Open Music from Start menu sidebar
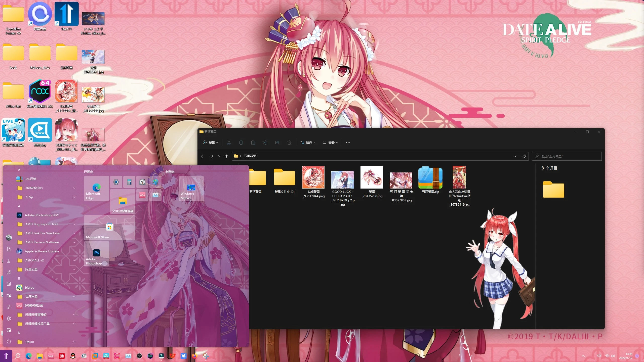 9,272
